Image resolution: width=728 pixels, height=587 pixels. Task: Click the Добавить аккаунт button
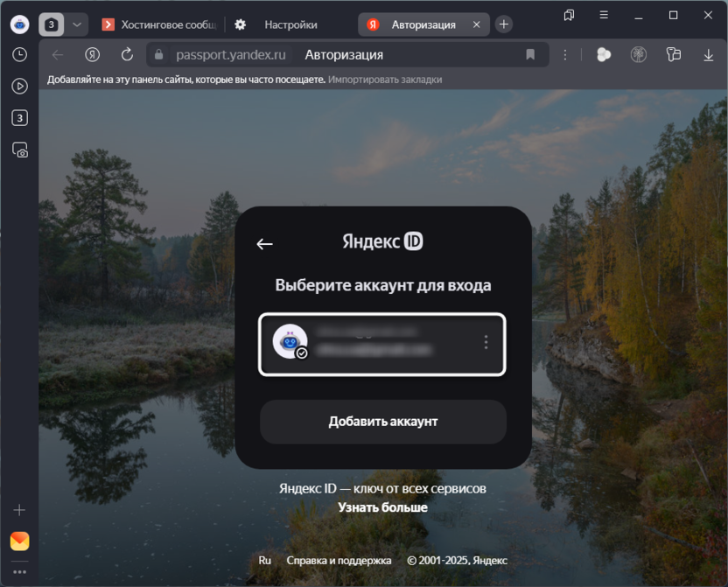383,422
